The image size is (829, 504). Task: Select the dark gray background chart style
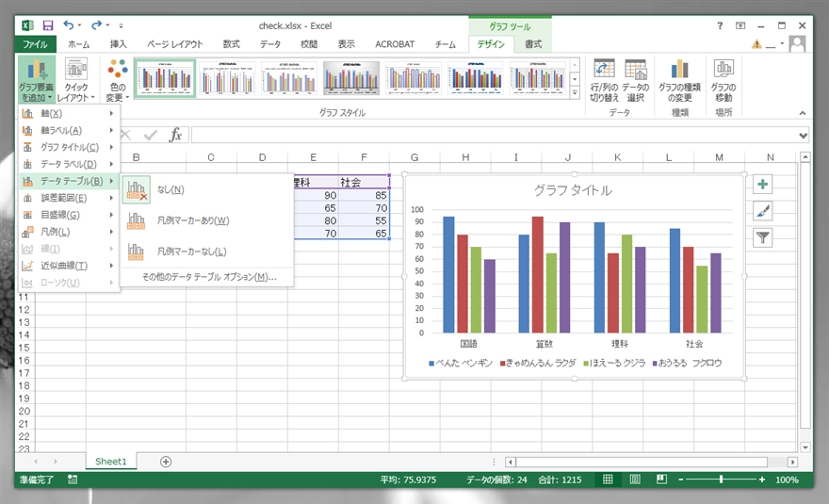click(x=351, y=78)
